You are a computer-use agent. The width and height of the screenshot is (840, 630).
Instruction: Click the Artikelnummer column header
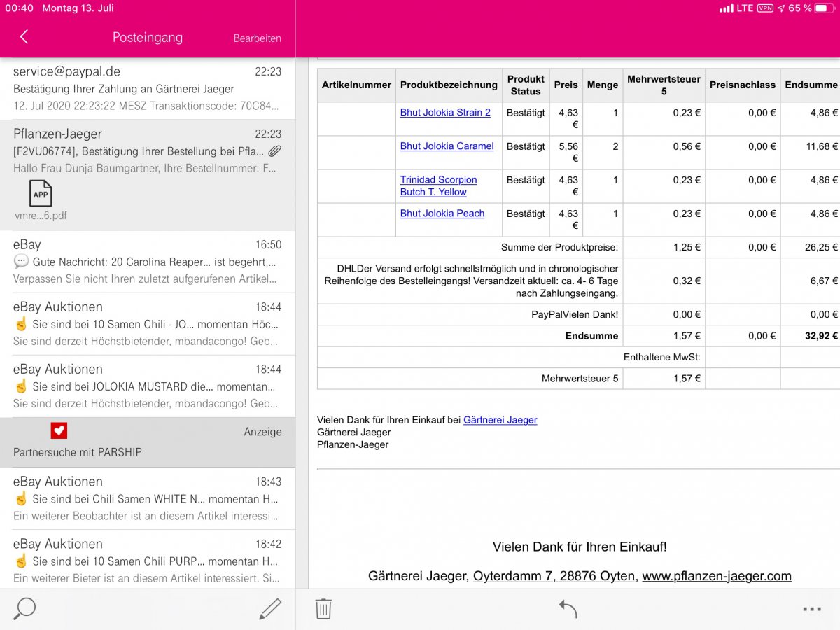coord(356,85)
